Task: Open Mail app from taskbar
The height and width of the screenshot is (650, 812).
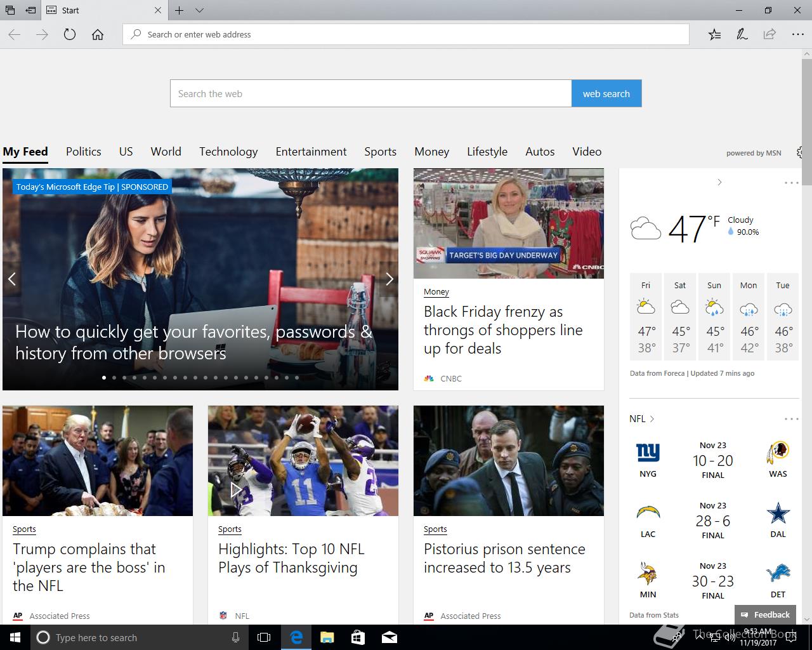Action: pos(389,637)
